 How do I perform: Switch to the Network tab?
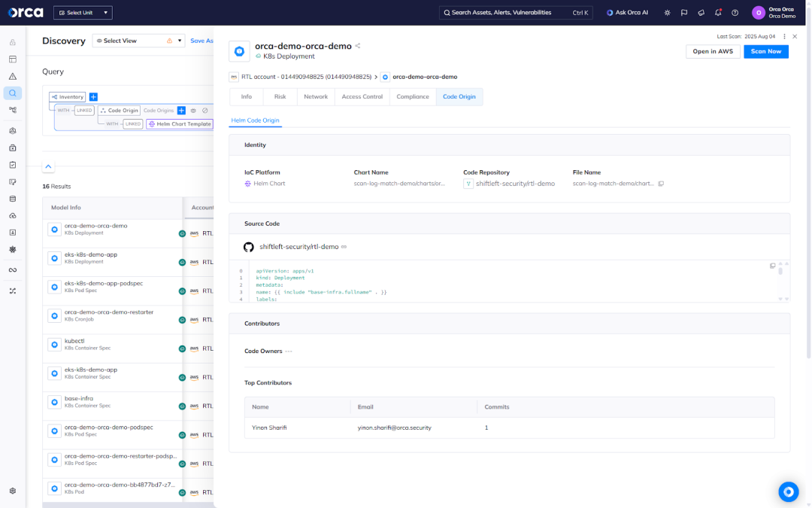[316, 97]
